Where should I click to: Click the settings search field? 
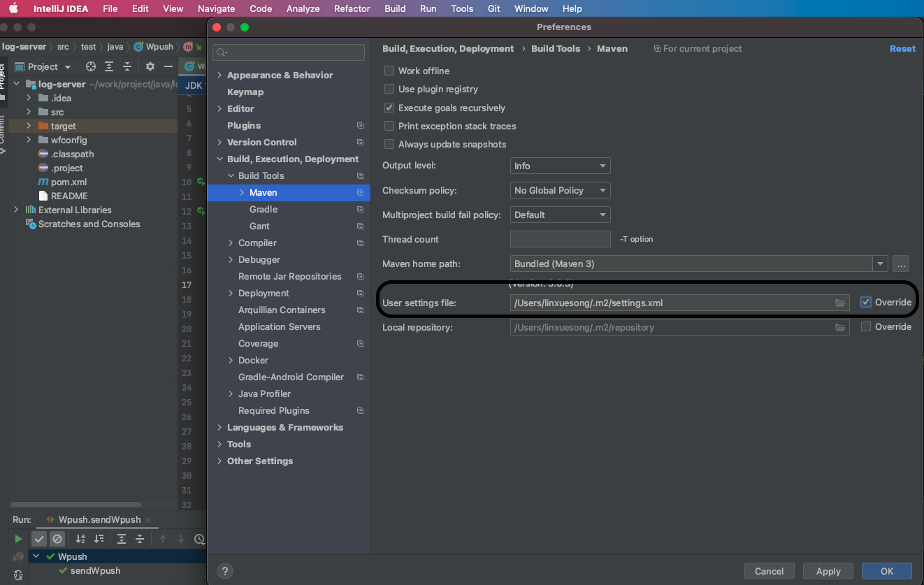[x=289, y=52]
